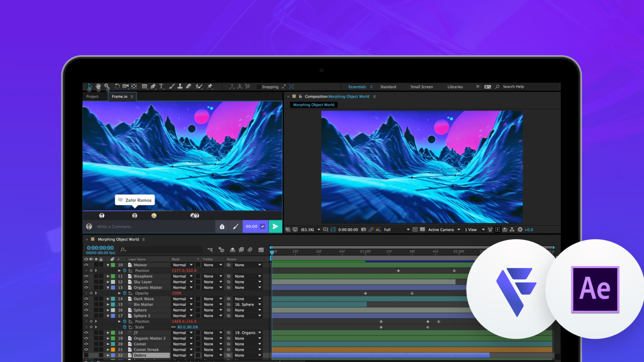Click the Comet Streak orange label color

(113, 350)
